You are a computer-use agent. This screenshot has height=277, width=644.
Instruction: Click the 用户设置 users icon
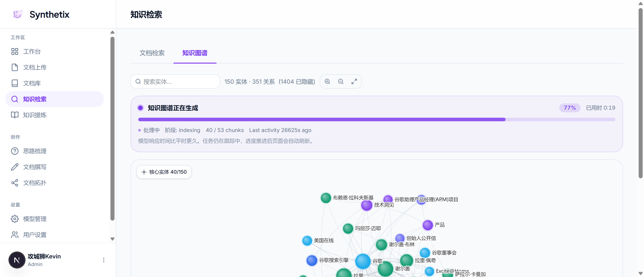tap(15, 235)
